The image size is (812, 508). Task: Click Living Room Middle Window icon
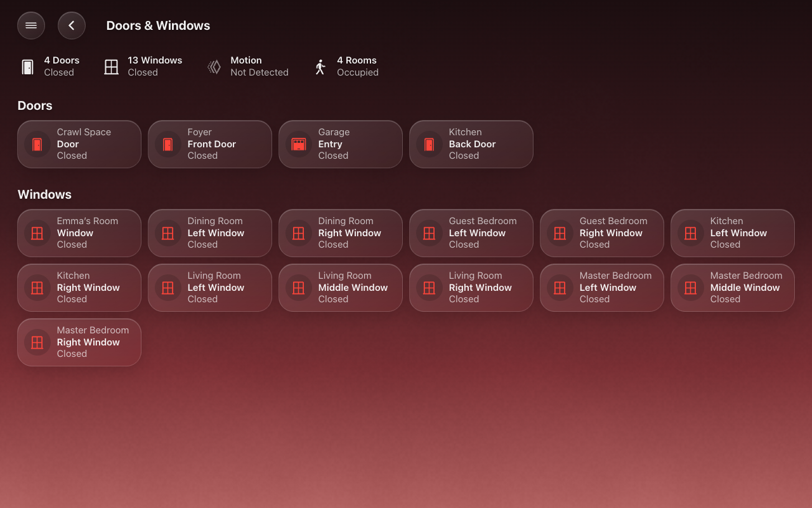tap(299, 288)
